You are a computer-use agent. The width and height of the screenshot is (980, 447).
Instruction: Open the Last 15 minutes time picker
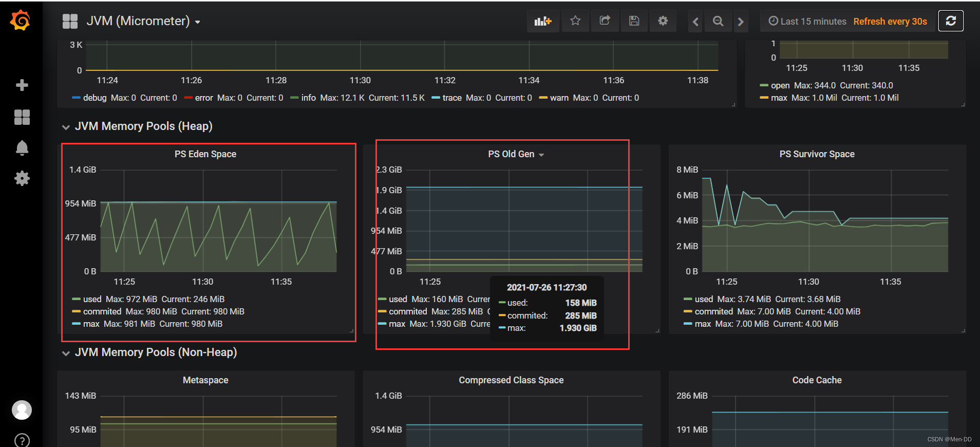(807, 21)
